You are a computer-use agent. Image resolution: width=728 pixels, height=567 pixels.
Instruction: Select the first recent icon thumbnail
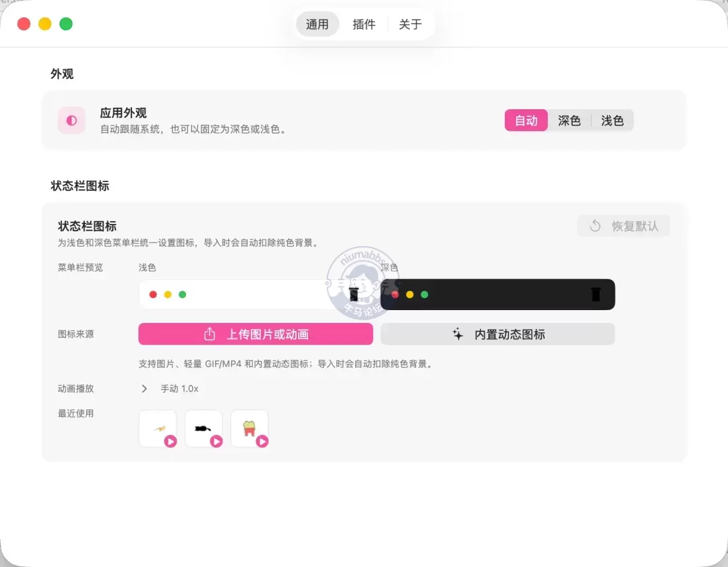[158, 428]
